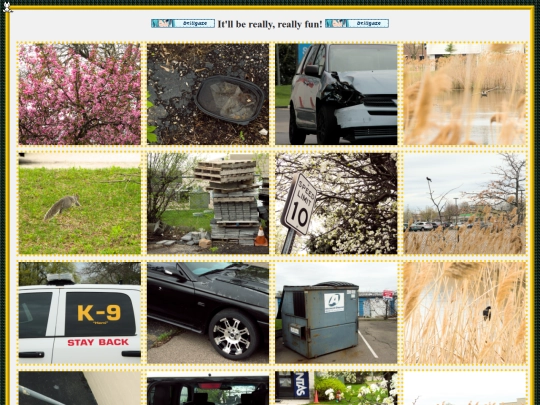Image resolution: width=540 pixels, height=405 pixels.
Task: Open the pink blossom tree photo
Action: pyautogui.click(x=80, y=94)
